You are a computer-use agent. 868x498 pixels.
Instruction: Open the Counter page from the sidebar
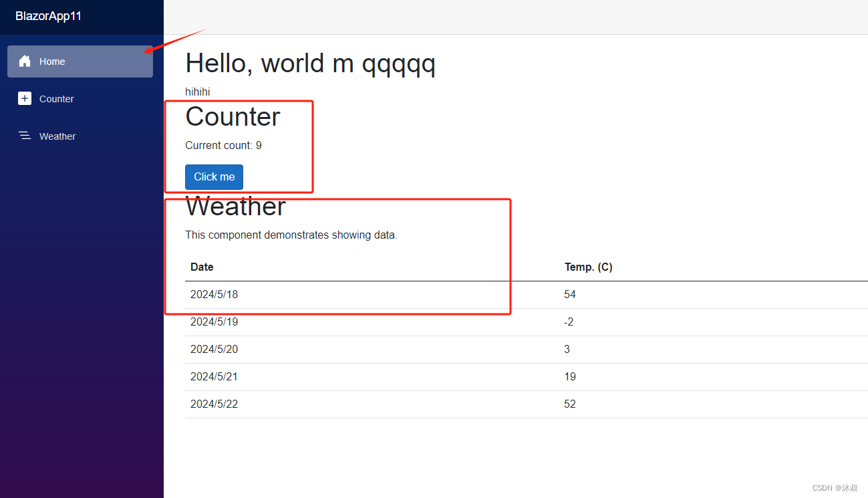coord(57,98)
